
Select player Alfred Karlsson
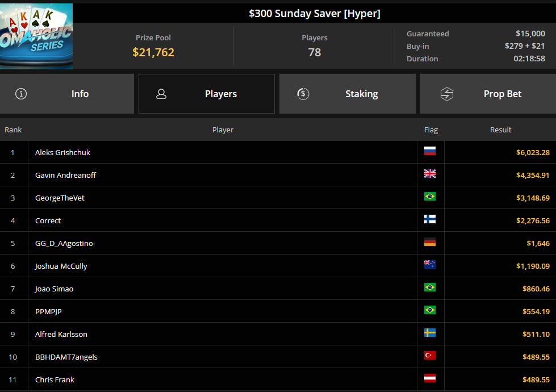point(61,334)
